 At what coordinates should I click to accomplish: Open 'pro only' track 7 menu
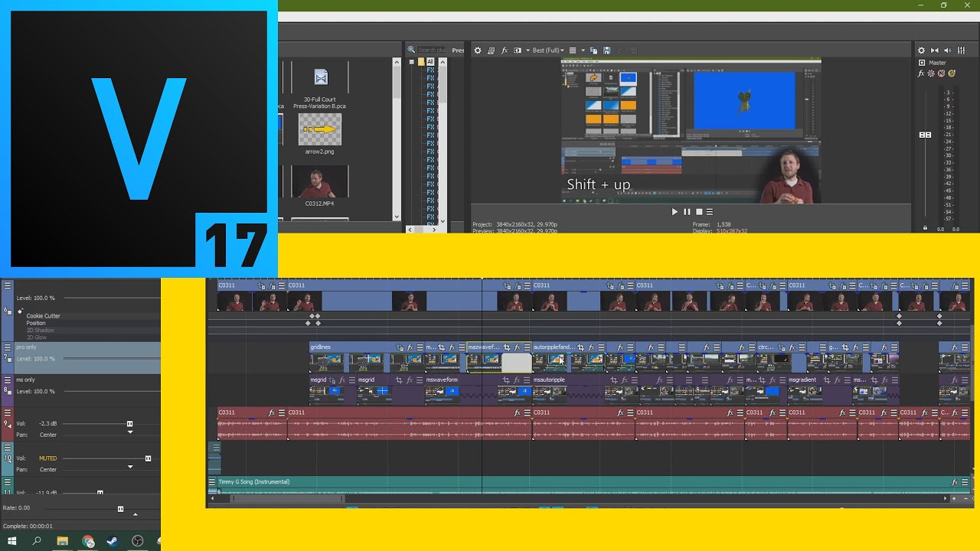8,347
